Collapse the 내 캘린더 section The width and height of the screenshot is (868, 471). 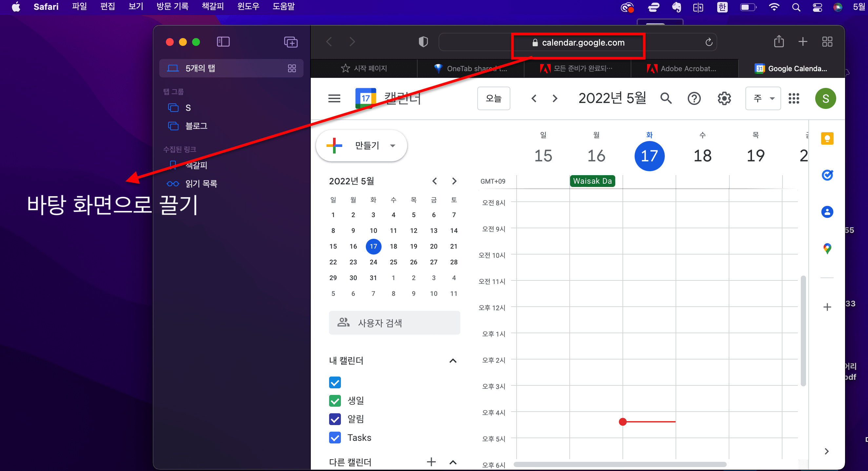coord(453,360)
